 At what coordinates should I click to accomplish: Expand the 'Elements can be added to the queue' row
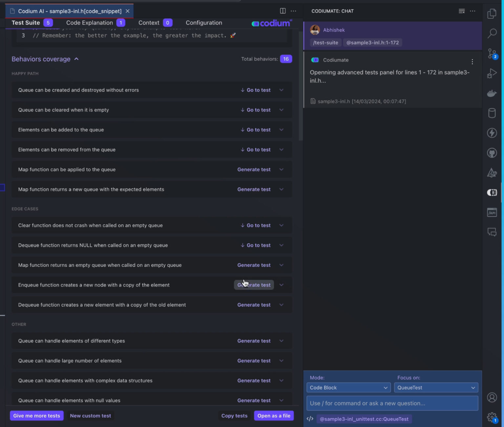coord(281,130)
